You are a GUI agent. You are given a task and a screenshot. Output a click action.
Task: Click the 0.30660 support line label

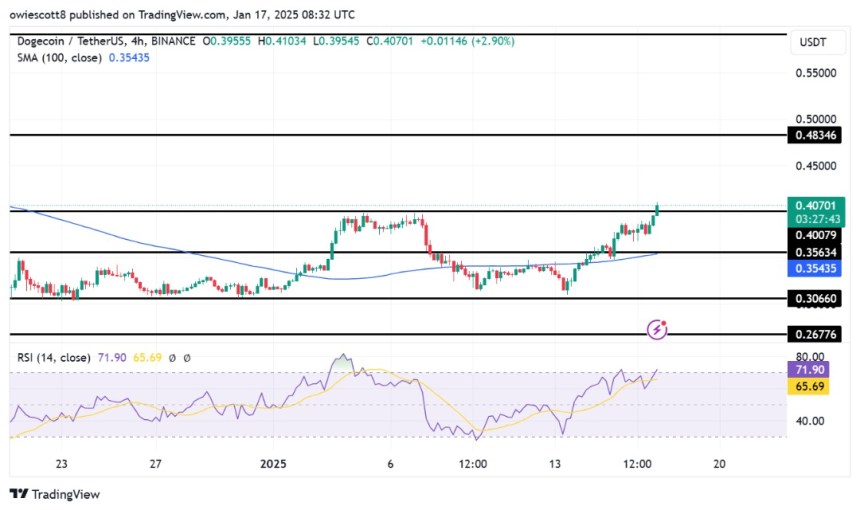tap(814, 298)
